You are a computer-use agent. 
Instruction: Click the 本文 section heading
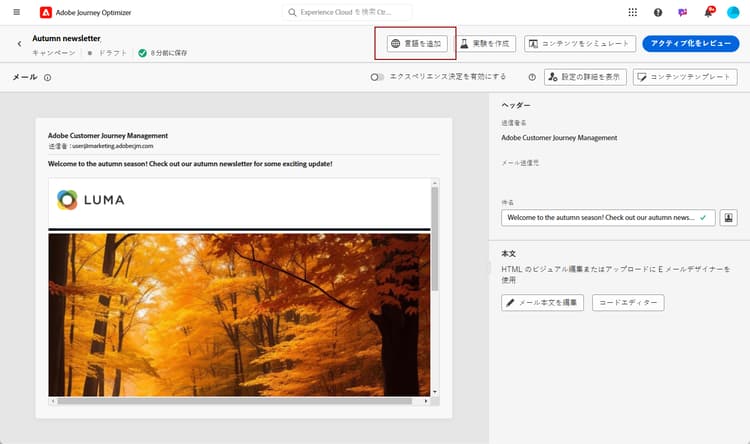pos(508,254)
